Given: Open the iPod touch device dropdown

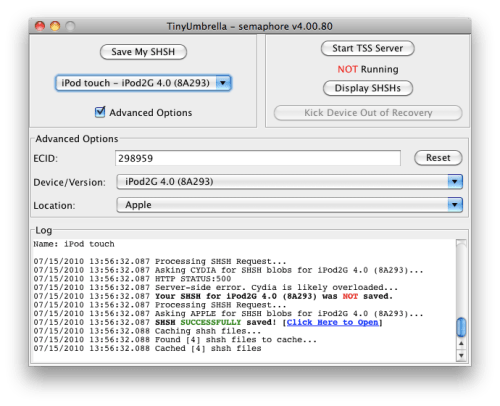Looking at the screenshot, I should point(143,83).
